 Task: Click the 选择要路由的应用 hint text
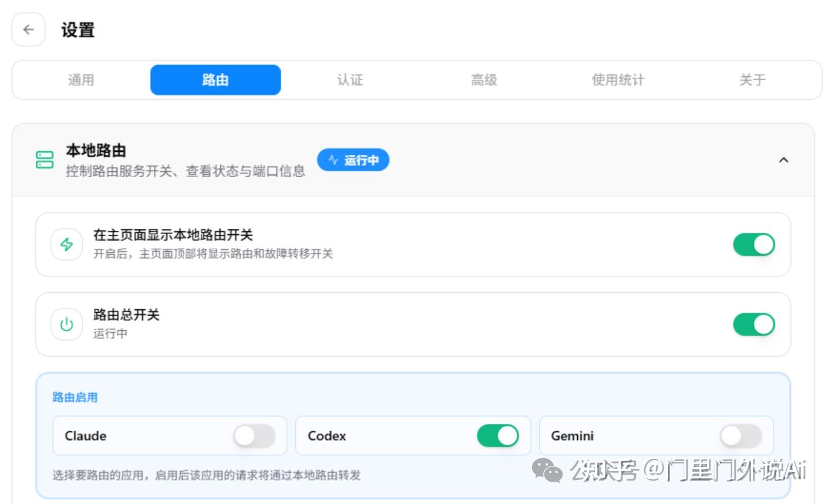[207, 475]
